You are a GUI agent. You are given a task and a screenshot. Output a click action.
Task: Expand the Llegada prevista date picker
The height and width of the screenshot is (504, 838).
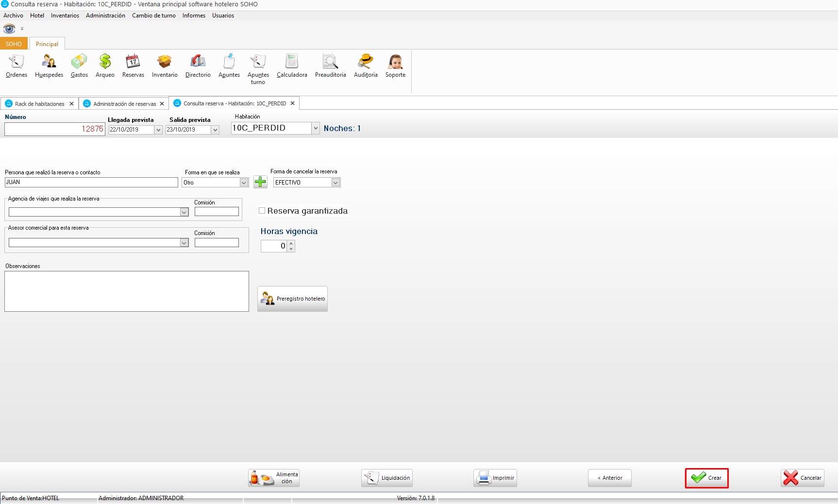(x=158, y=130)
